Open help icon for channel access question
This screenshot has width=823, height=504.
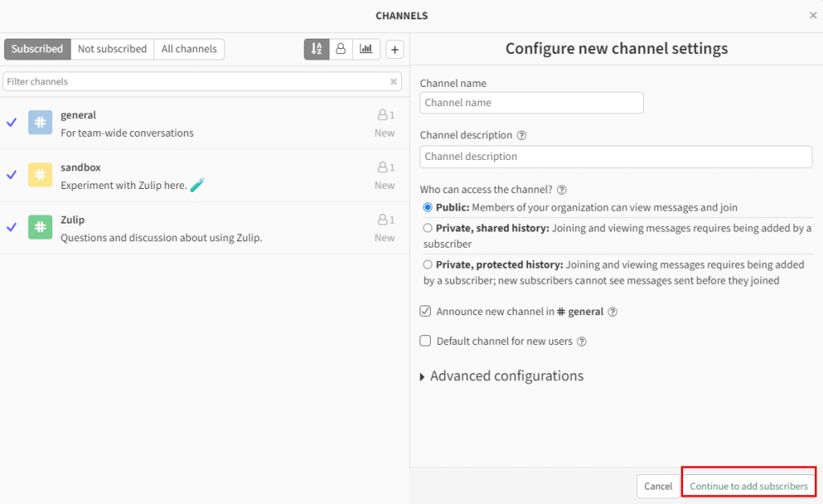(x=562, y=191)
